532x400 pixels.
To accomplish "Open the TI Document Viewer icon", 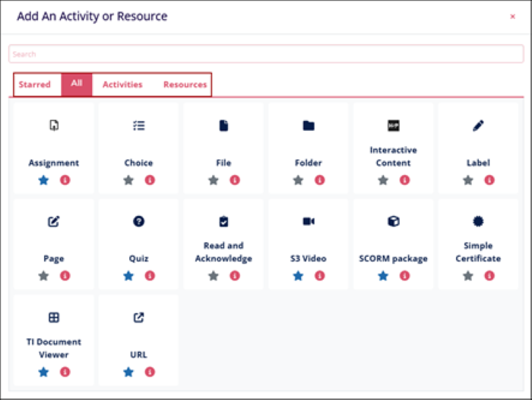I will (x=53, y=317).
